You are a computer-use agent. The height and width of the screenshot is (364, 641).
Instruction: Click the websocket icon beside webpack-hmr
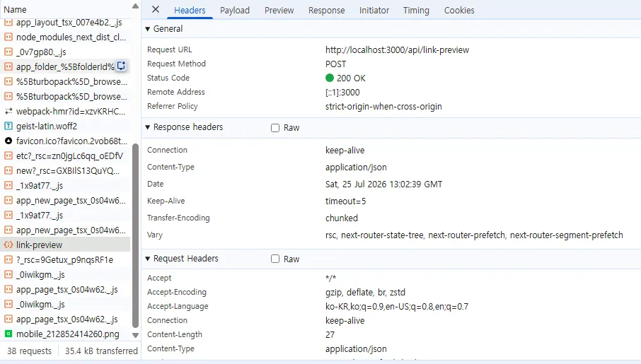point(8,111)
